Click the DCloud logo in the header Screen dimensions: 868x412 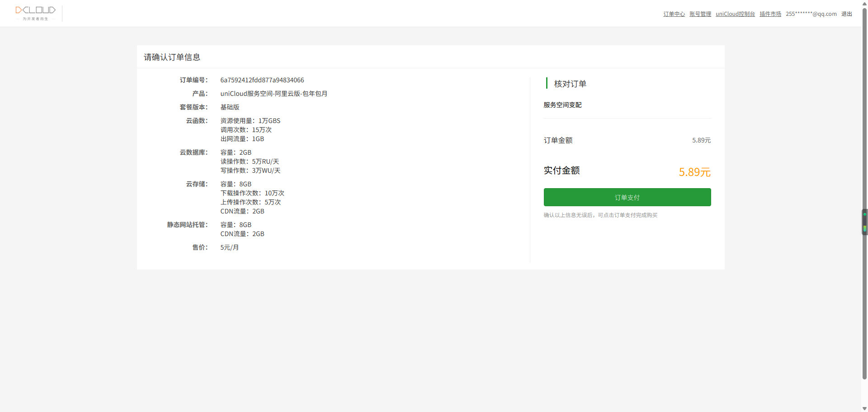(x=35, y=14)
